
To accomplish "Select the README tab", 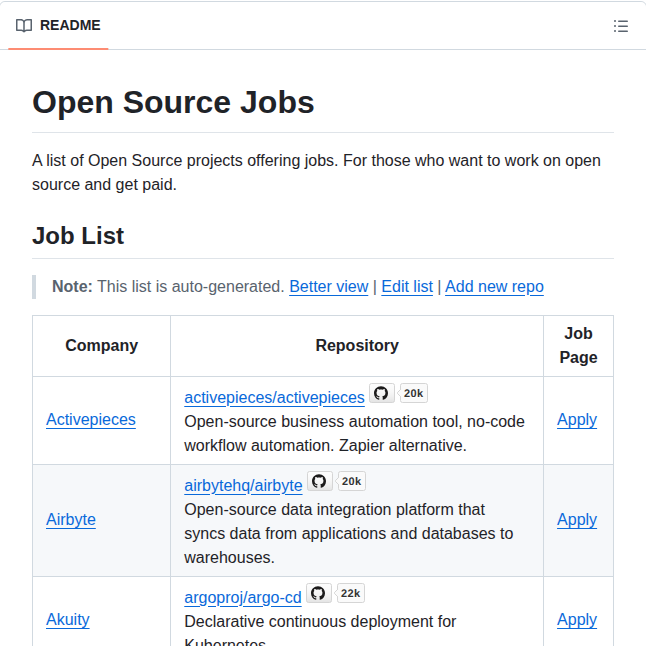I will pos(58,26).
